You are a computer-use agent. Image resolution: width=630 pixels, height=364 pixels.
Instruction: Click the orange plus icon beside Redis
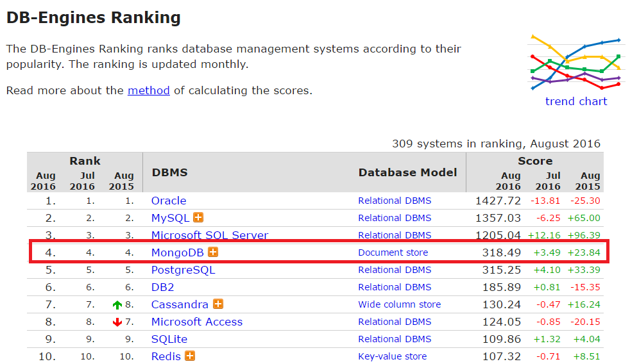click(190, 356)
